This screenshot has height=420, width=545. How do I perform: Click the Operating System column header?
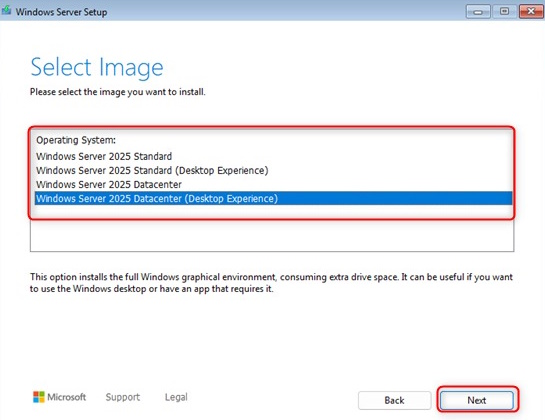click(76, 140)
